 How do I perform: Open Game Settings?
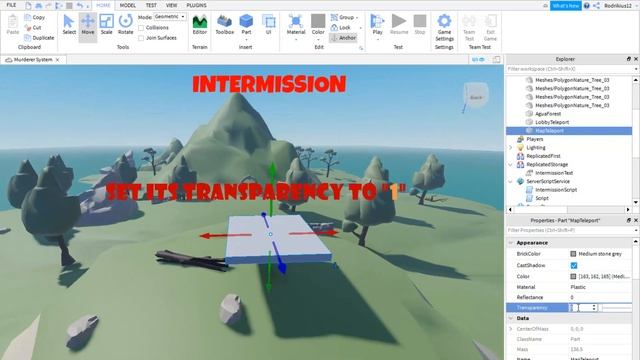pyautogui.click(x=444, y=27)
